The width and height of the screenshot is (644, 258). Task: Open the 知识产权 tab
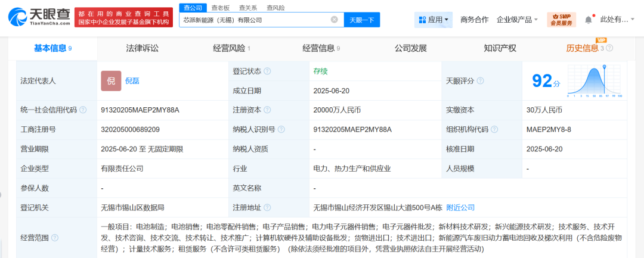(500, 48)
